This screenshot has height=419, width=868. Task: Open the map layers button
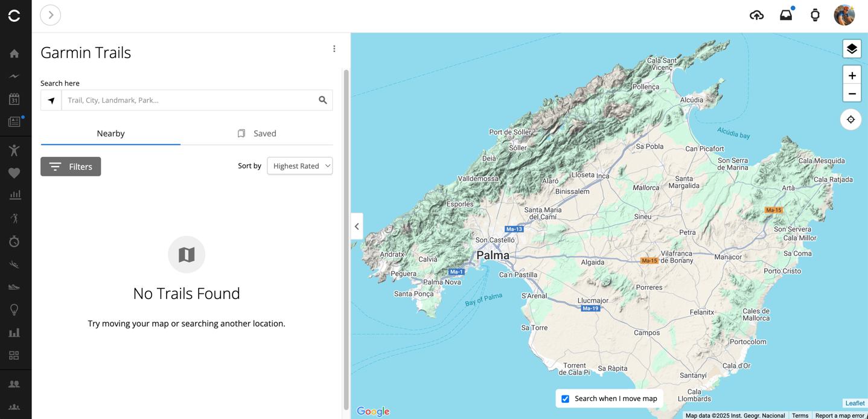(x=852, y=49)
